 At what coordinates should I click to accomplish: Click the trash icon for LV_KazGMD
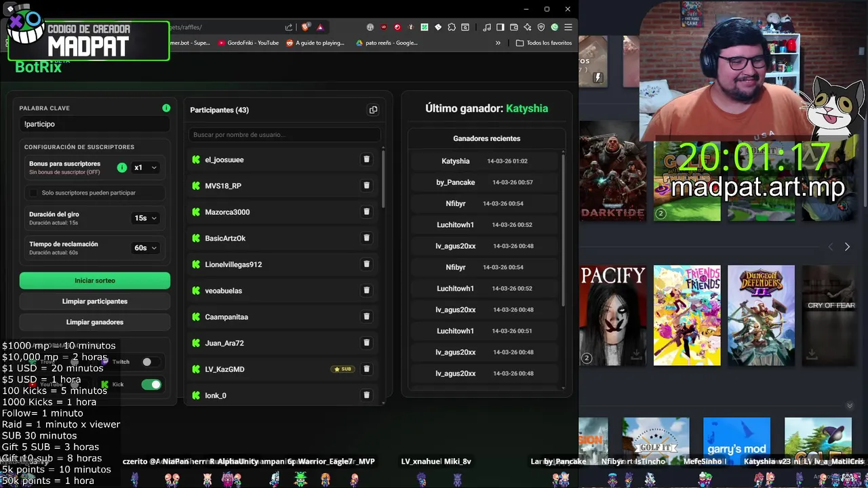point(366,369)
